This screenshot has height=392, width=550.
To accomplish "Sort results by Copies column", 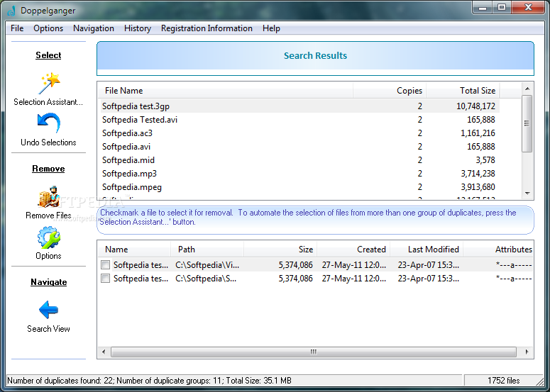I will point(390,91).
